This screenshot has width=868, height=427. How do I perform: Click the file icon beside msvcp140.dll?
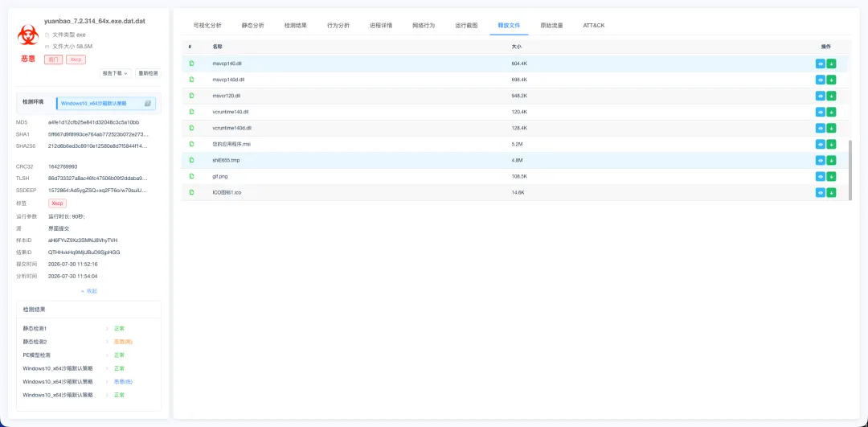click(191, 64)
